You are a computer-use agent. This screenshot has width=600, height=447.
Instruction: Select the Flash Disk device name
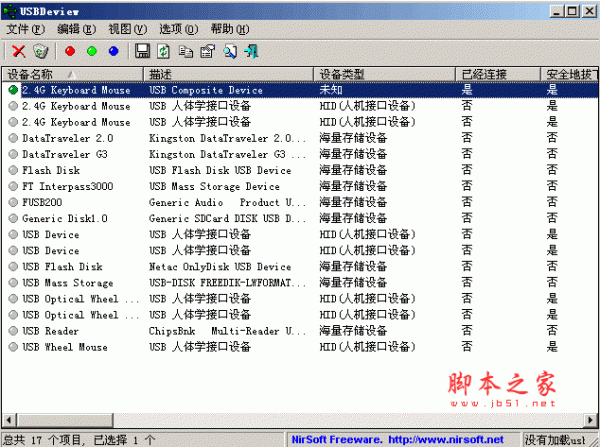click(x=51, y=170)
